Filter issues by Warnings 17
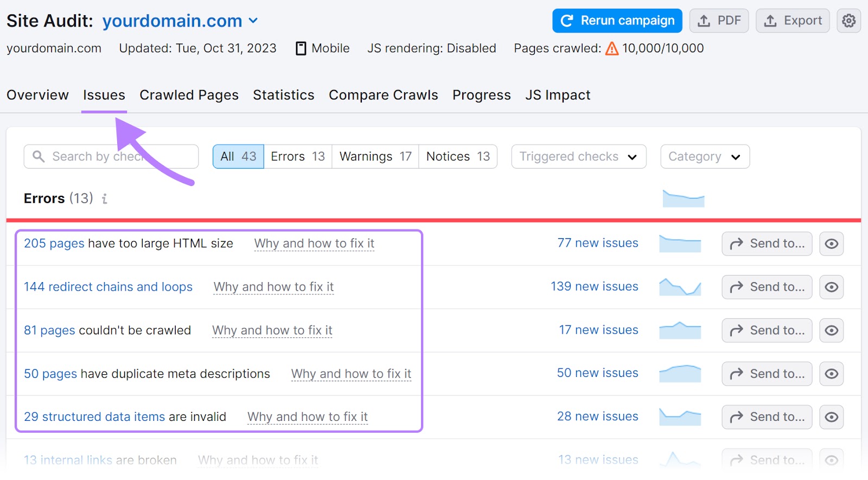868x480 pixels. click(x=375, y=157)
